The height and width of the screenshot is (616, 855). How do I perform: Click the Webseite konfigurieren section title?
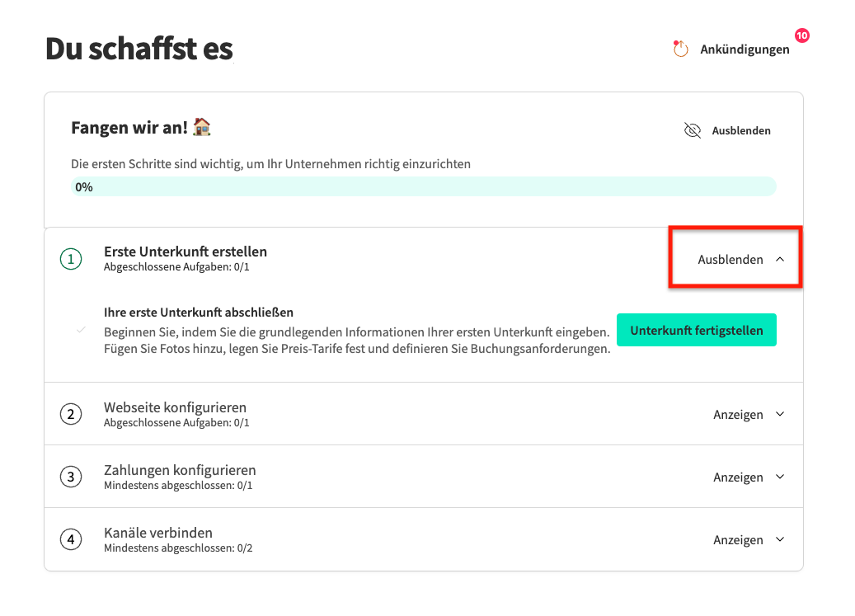pyautogui.click(x=175, y=407)
